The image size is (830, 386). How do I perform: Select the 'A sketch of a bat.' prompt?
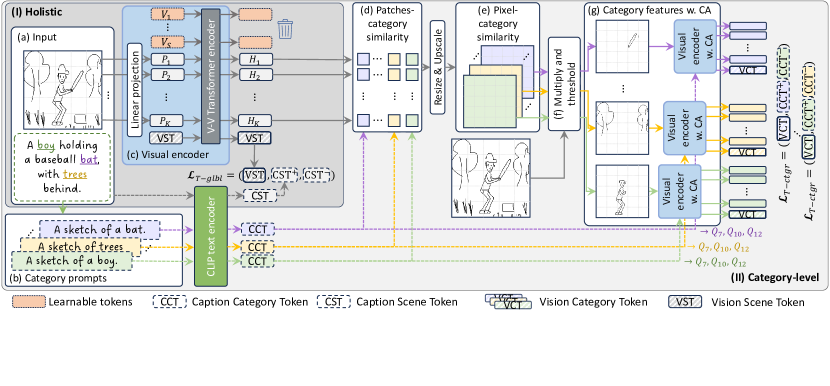pos(100,229)
